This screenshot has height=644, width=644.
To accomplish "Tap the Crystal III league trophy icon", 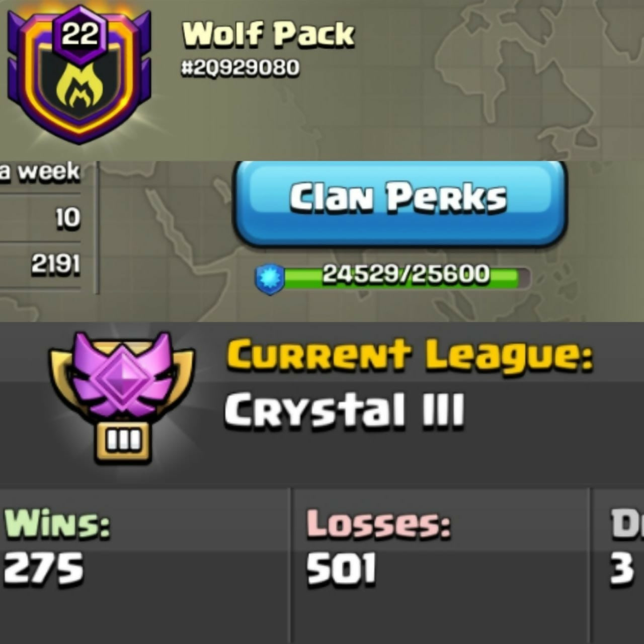I will pos(121,397).
